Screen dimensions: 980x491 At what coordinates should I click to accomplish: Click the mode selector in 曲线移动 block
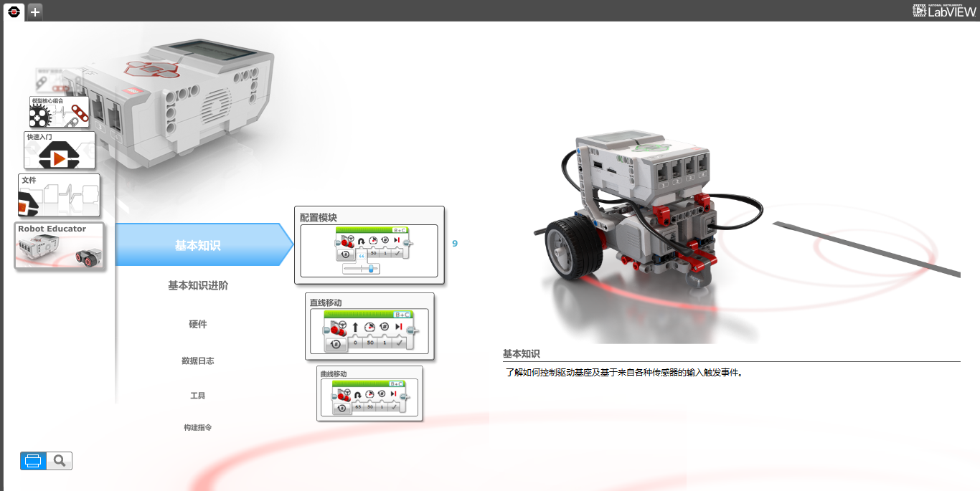[341, 407]
